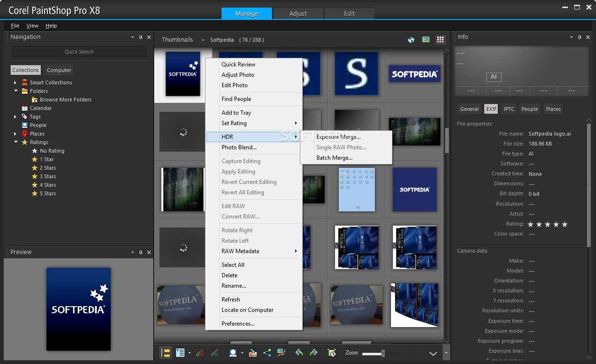Image resolution: width=596 pixels, height=364 pixels.
Task: Open Navigation panel options dropdown arrow
Action: [x=132, y=37]
